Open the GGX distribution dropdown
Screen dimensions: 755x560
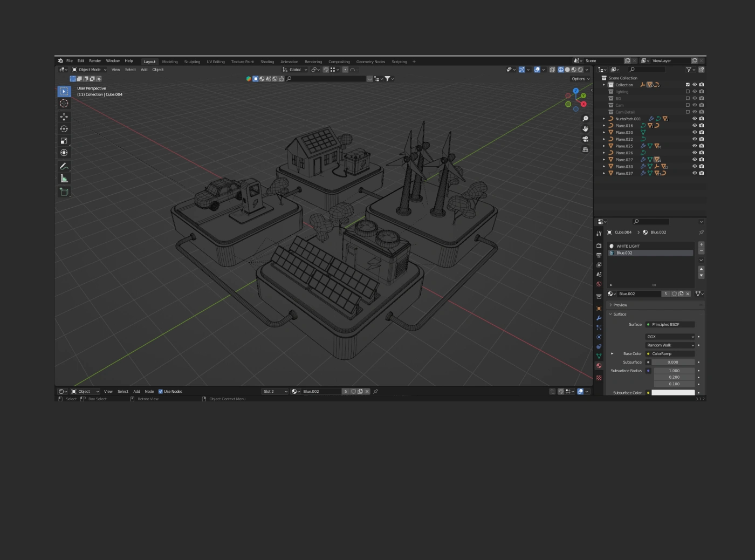(670, 337)
